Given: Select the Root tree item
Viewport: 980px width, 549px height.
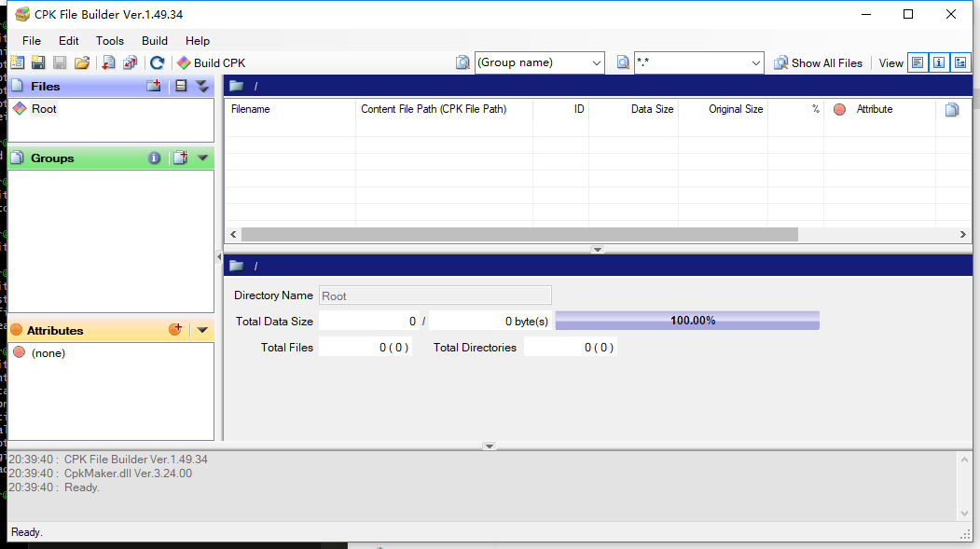Looking at the screenshot, I should click(44, 109).
